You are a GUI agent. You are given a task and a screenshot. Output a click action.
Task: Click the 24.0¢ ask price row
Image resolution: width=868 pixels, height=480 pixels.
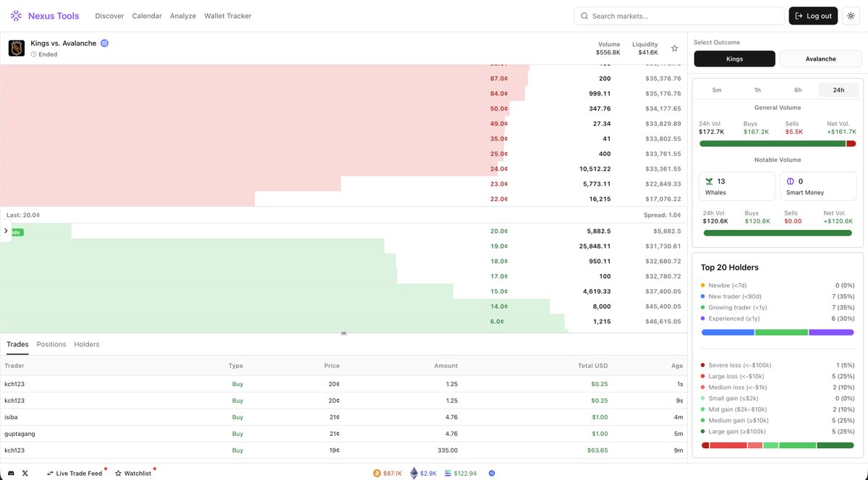[344, 168]
